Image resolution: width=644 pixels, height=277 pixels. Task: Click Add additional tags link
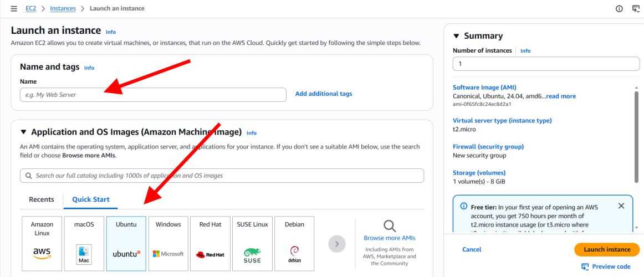coord(324,94)
